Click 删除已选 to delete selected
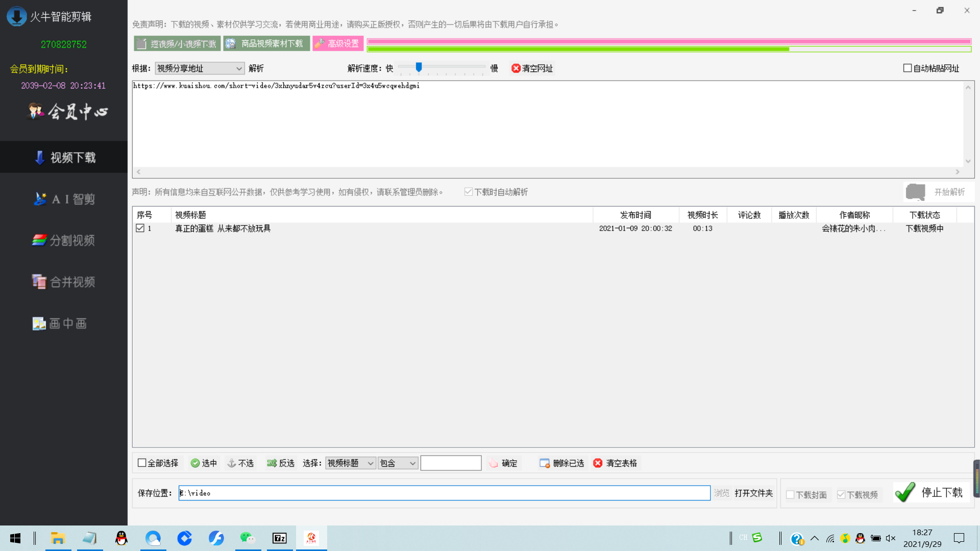This screenshot has height=551, width=980. pyautogui.click(x=562, y=463)
